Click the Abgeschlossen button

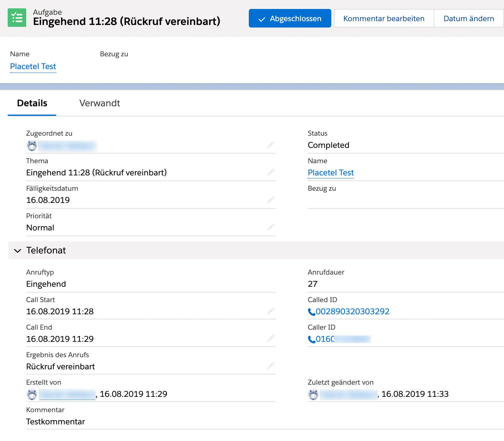tap(290, 18)
